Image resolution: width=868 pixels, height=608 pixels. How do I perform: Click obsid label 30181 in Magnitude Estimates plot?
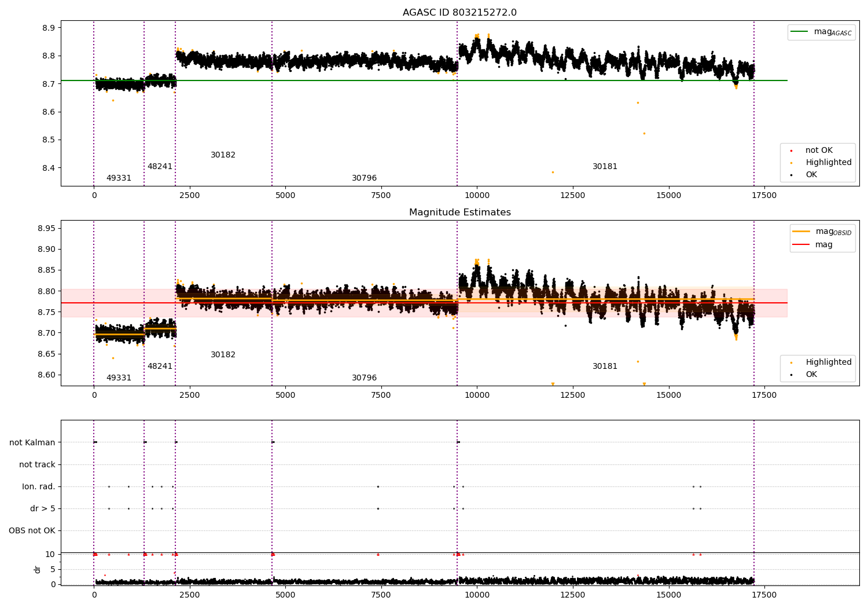coord(605,367)
